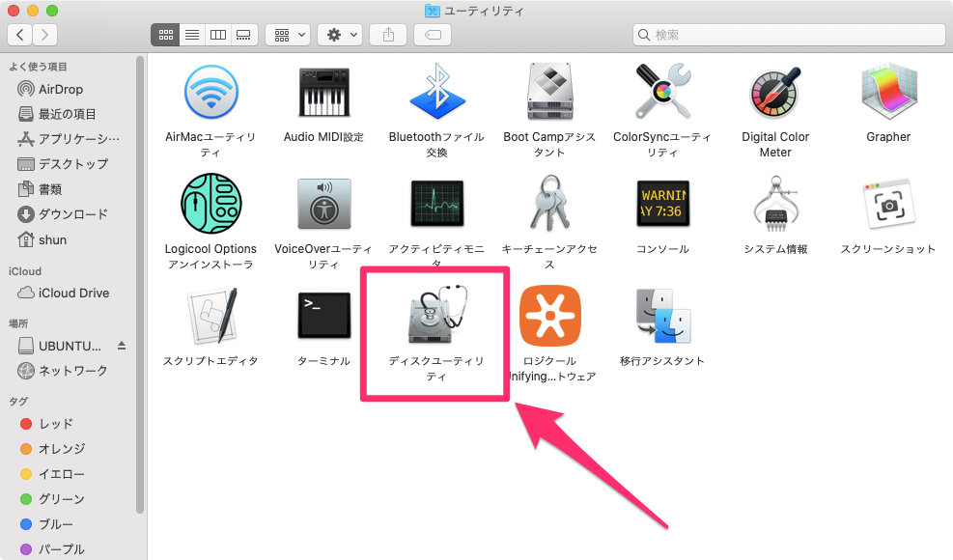Open VoiceOverユーティリティ icon
The height and width of the screenshot is (560, 953).
pos(324,204)
